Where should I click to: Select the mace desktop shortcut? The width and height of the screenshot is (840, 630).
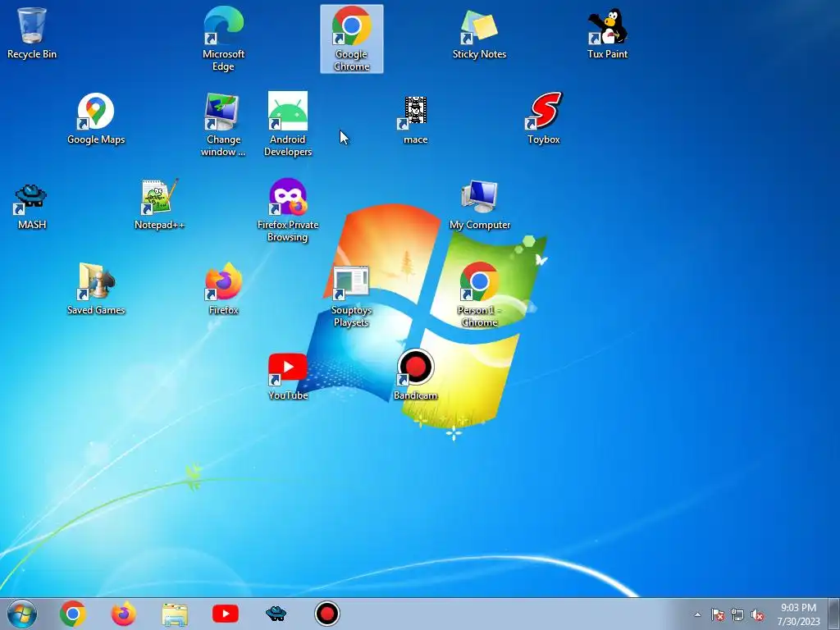(415, 120)
